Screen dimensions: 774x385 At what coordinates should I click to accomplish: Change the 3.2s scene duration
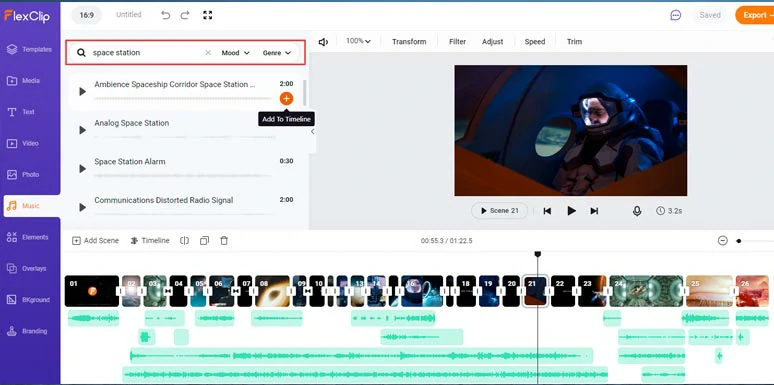[x=669, y=211]
